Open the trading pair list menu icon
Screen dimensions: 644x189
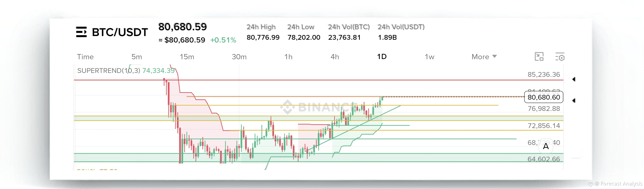click(x=81, y=32)
